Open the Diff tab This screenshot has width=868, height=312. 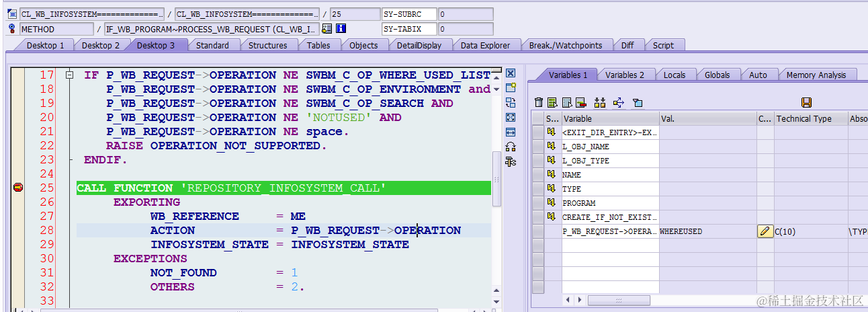(627, 45)
